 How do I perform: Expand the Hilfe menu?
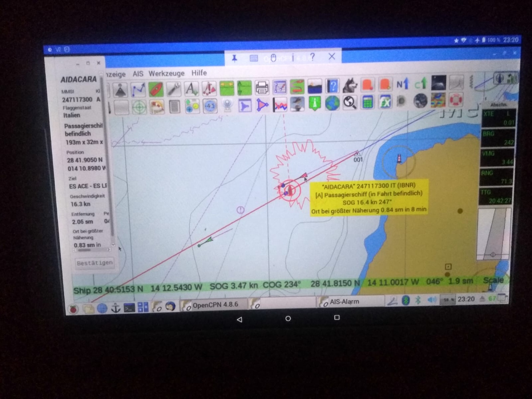pos(199,73)
